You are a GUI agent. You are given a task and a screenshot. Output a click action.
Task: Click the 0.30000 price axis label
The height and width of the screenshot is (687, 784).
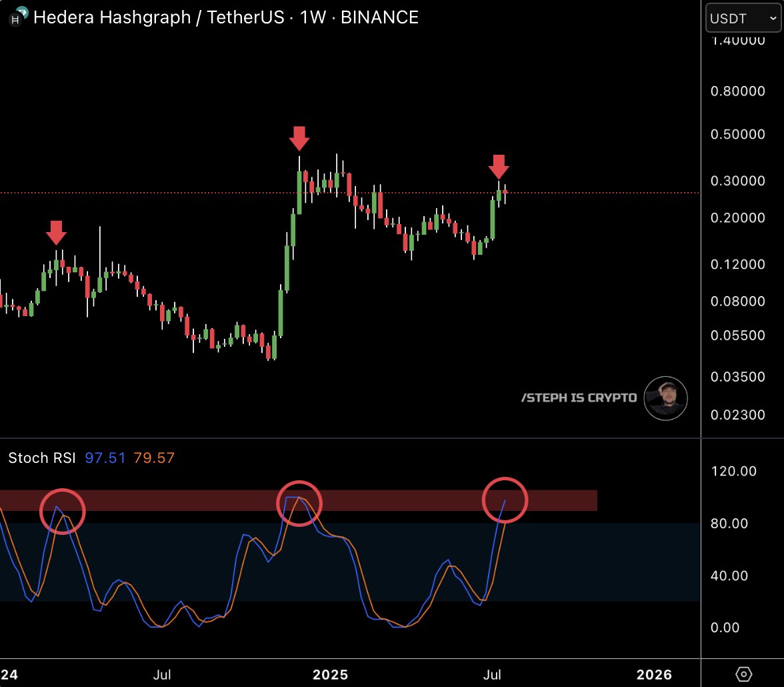click(x=737, y=181)
